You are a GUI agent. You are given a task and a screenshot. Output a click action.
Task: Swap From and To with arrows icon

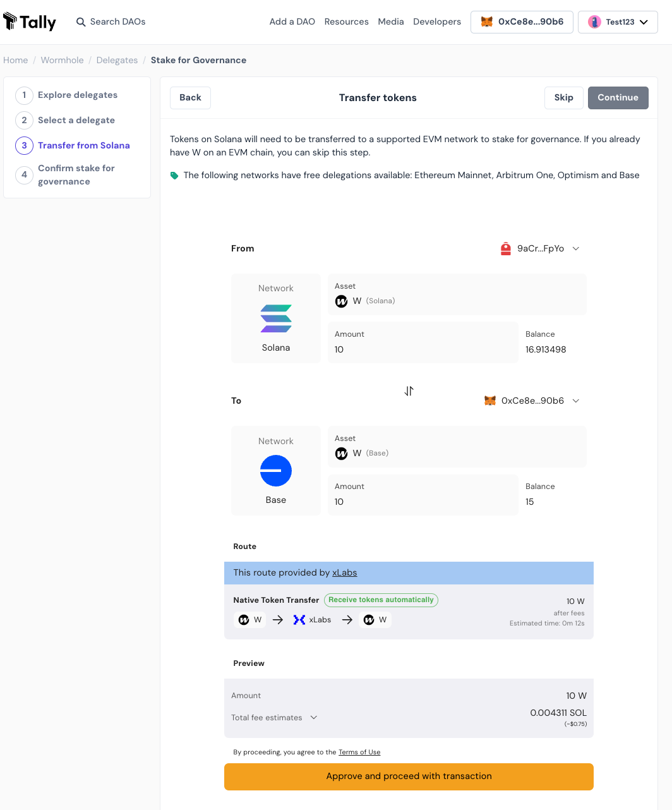point(409,391)
